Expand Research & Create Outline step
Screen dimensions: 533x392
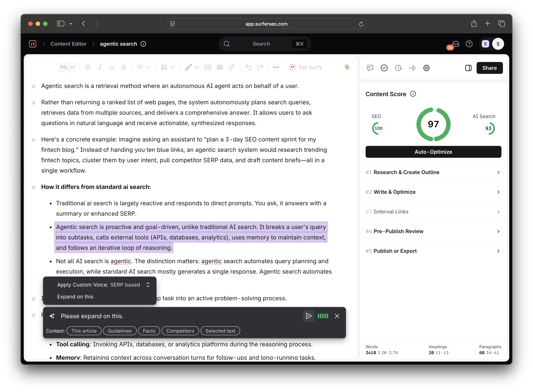click(x=433, y=172)
